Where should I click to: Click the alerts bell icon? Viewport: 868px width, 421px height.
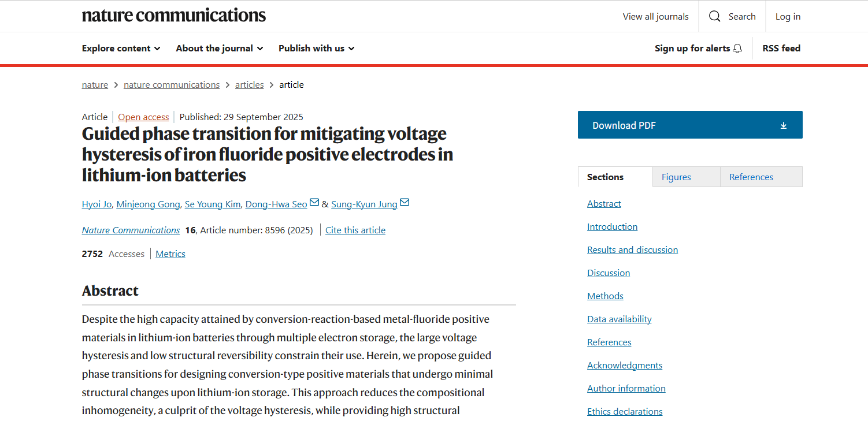coord(737,49)
